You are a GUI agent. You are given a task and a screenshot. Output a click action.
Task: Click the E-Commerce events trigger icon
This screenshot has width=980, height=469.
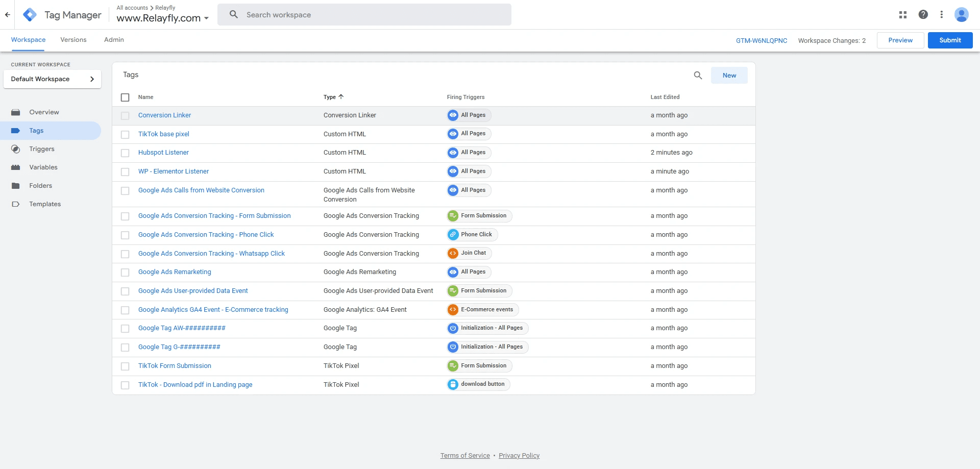[453, 310]
